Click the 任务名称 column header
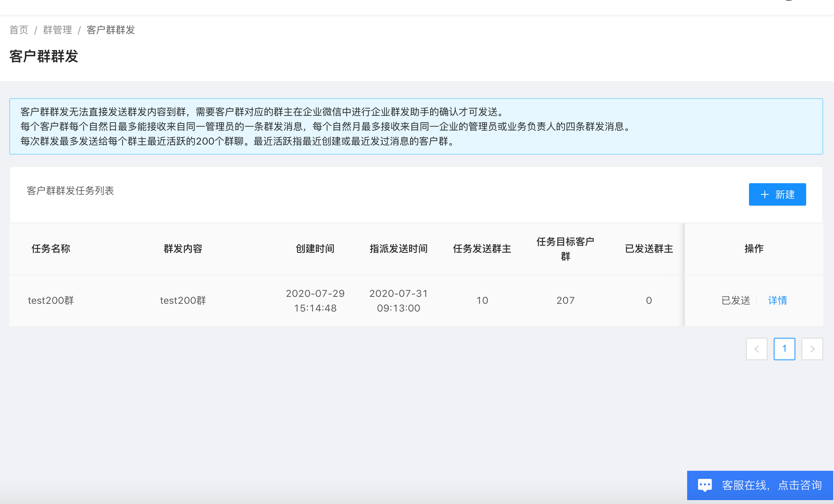This screenshot has height=504, width=834. 51,249
